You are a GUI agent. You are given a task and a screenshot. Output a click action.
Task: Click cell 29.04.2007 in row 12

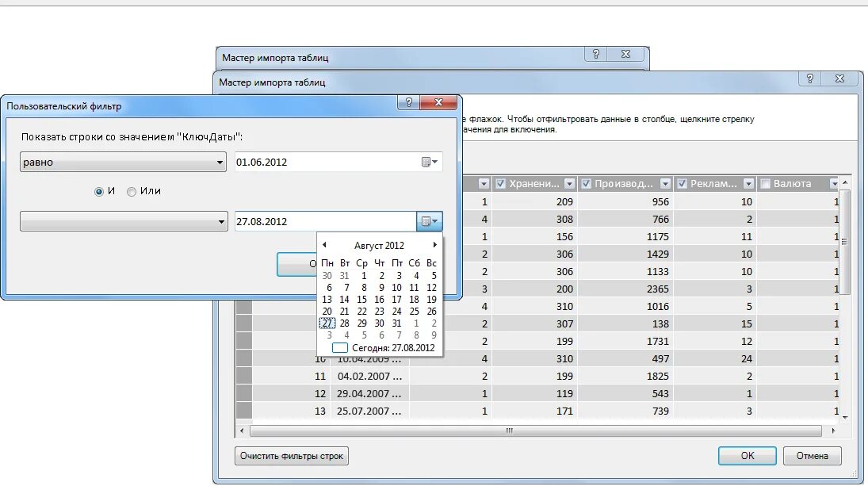click(x=369, y=393)
